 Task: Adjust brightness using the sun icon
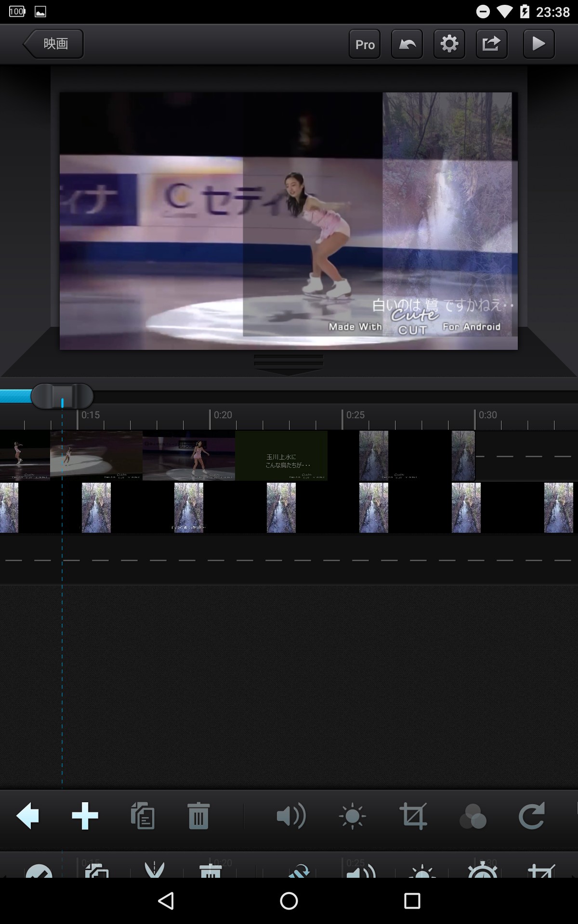point(352,816)
